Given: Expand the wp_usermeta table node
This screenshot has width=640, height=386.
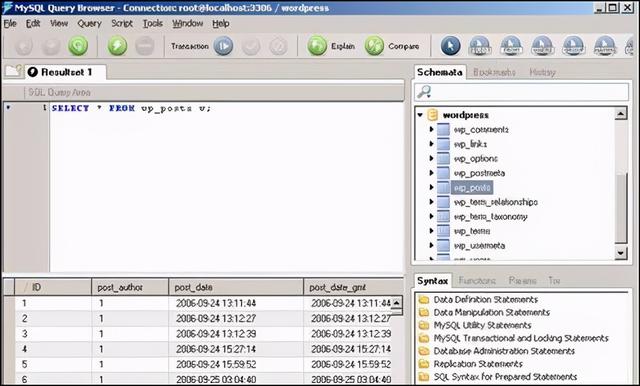Looking at the screenshot, I should click(431, 245).
